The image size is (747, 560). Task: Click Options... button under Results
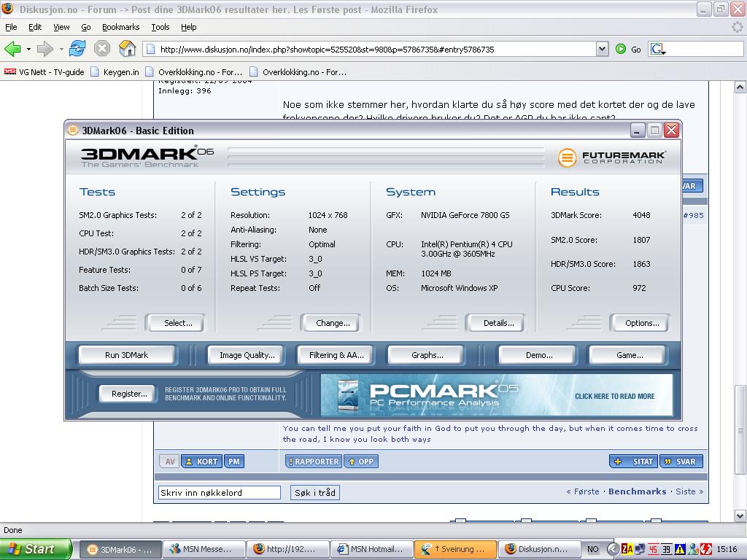[x=640, y=323]
